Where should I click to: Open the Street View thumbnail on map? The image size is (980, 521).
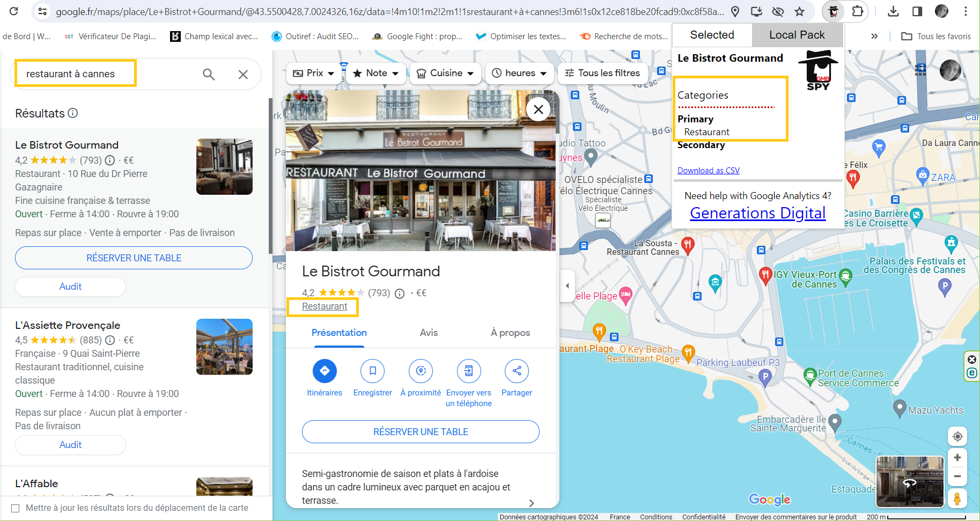(910, 482)
